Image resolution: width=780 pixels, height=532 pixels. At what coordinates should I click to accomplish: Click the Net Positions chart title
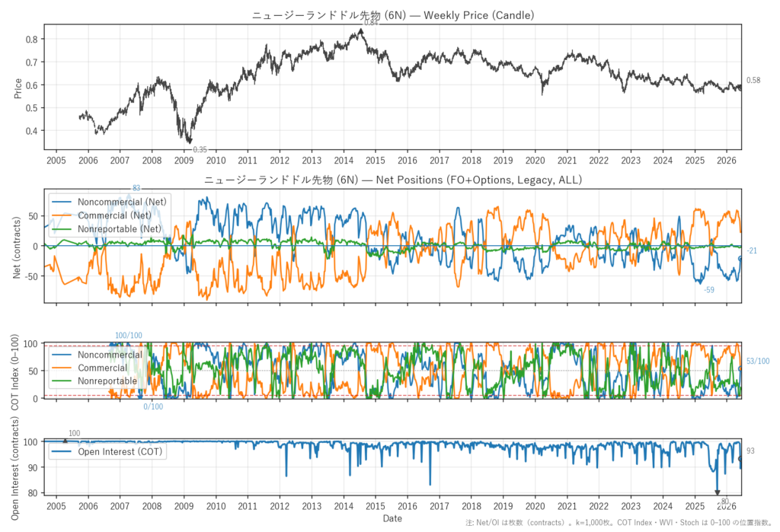point(392,180)
